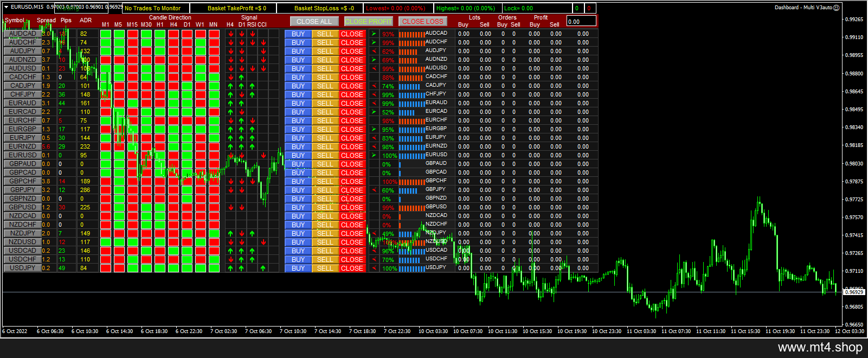Click the green trend arrow in AUDCAD row
The image size is (868, 358).
point(374,34)
